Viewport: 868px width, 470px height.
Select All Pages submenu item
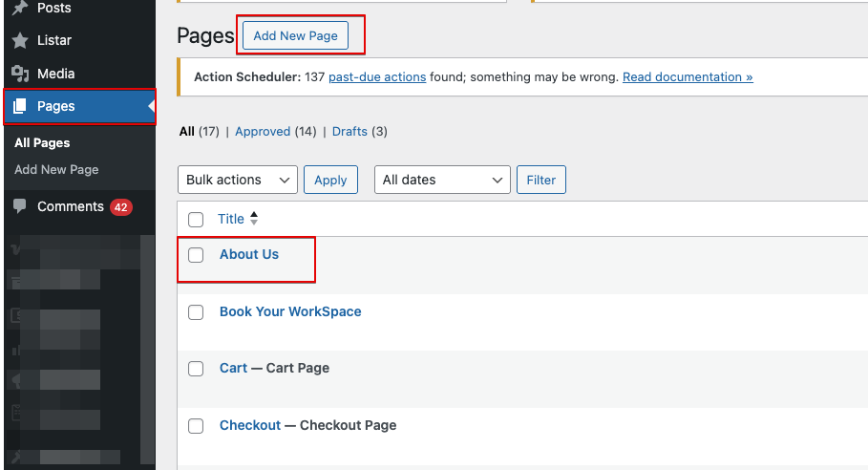[42, 143]
